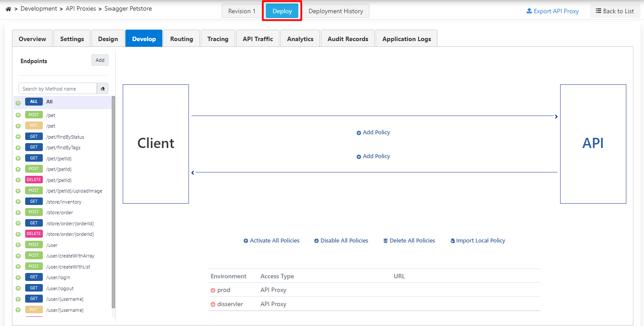
Task: Click green status icon next to /pet/findByStatus
Action: pyautogui.click(x=18, y=137)
